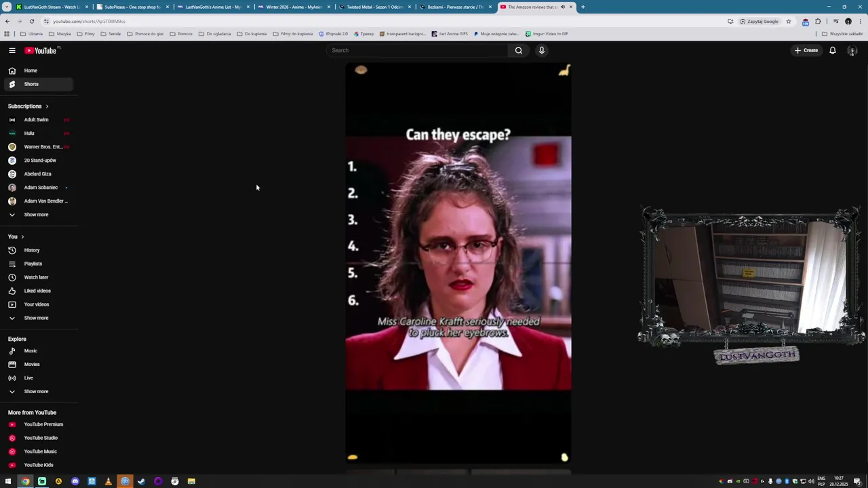Open Muzyka bookmarks folder
The width and height of the screenshot is (868, 488).
click(x=60, y=34)
